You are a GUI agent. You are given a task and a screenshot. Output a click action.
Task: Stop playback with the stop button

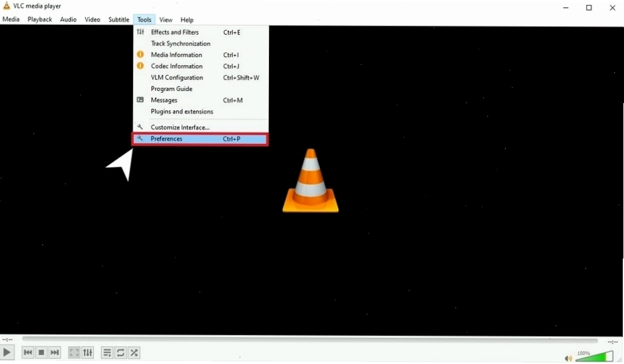(41, 352)
